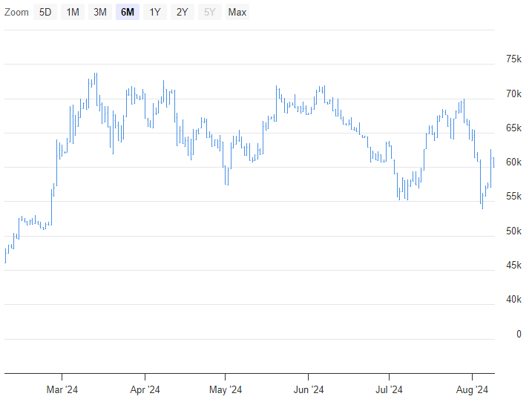Click the Jul '24 date label

(x=389, y=389)
